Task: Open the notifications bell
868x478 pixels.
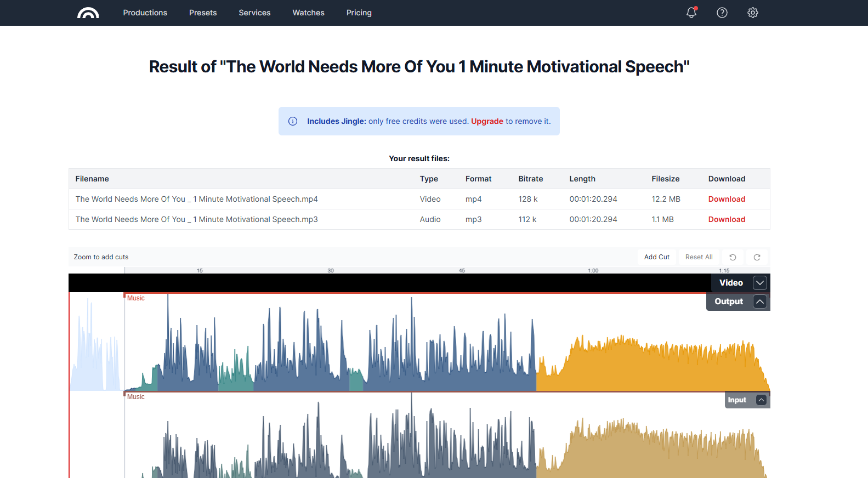Action: tap(691, 13)
